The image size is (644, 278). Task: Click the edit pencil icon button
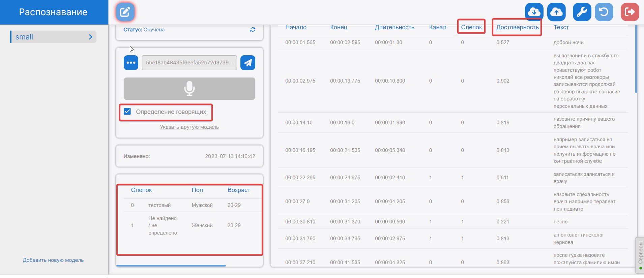(x=125, y=12)
